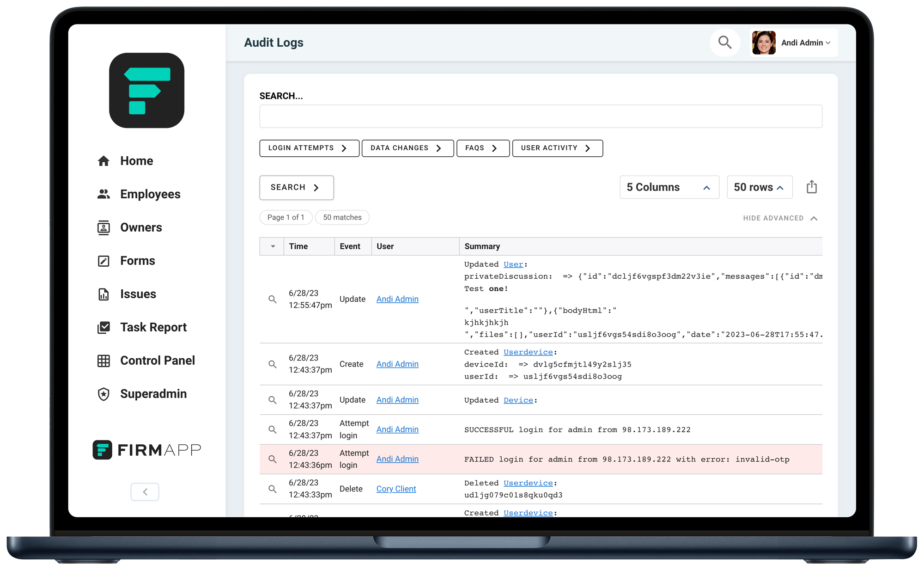Open the 5 Columns dropdown
924x570 pixels.
[669, 187]
